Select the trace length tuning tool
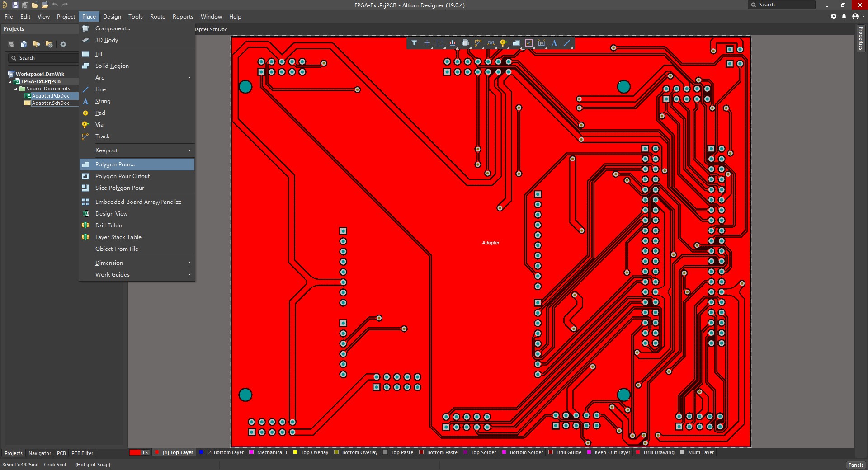The width and height of the screenshot is (868, 470). 491,43
